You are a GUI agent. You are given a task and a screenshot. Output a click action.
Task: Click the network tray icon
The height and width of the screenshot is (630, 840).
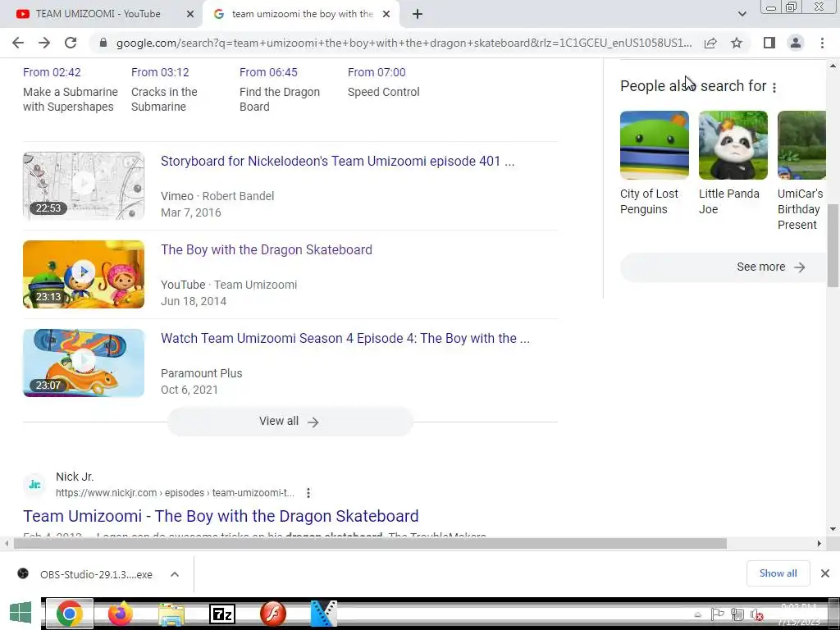coord(737,614)
